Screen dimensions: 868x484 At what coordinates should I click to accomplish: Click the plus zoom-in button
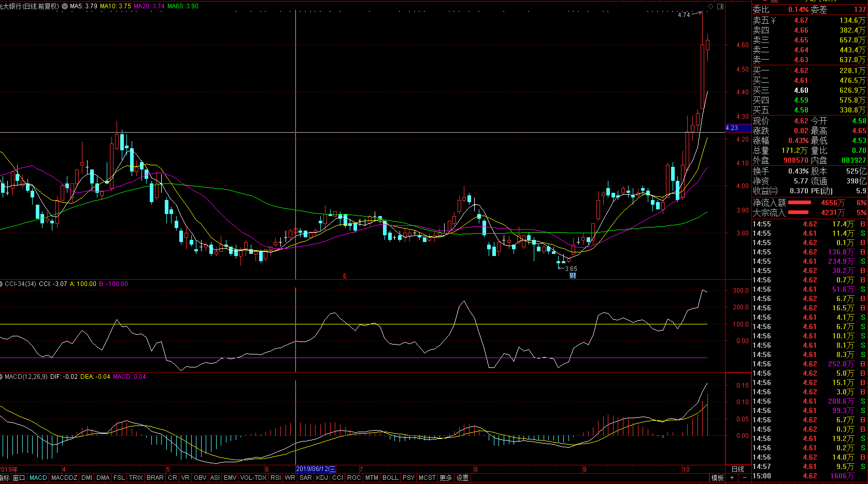[732, 478]
